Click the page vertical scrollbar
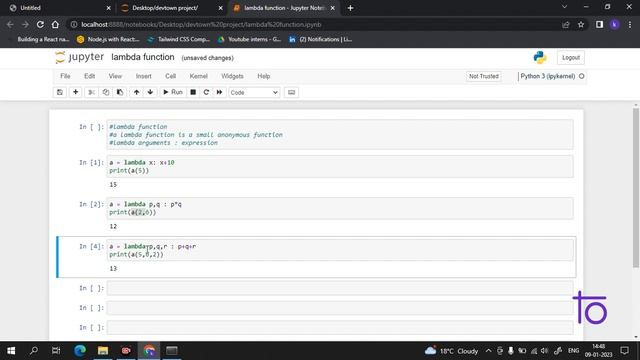This screenshot has width=640, height=360. pyautogui.click(x=636, y=188)
